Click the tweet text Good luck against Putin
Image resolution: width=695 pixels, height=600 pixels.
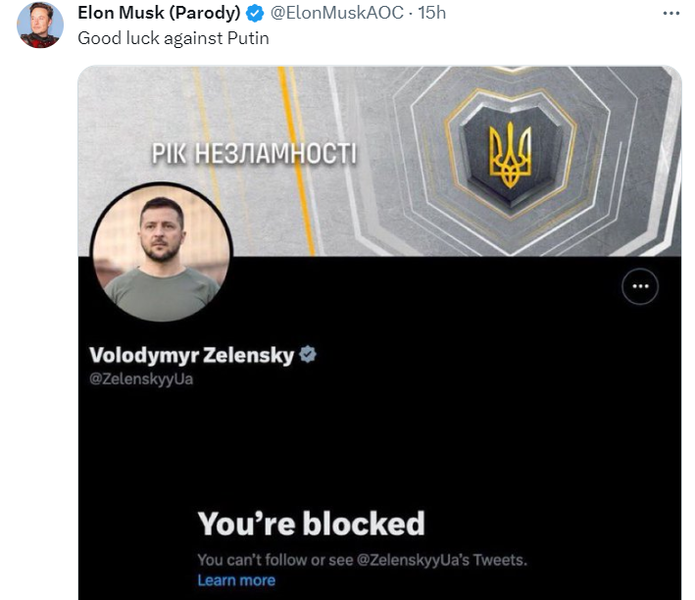click(173, 38)
